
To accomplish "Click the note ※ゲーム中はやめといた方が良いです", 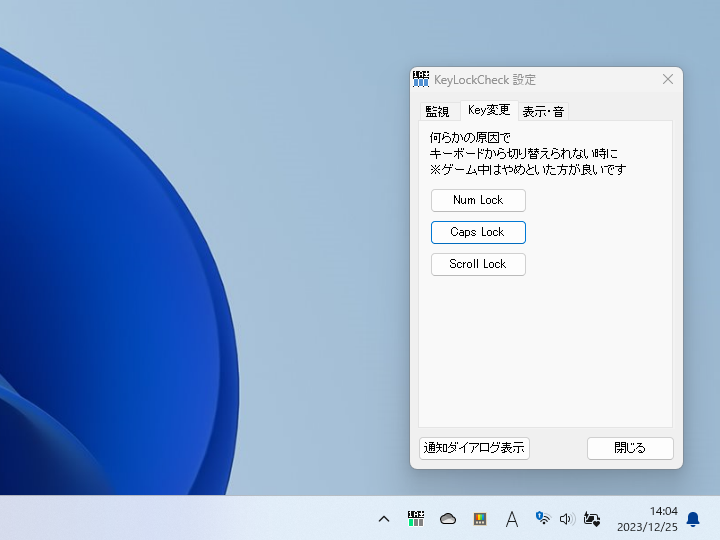I will click(528, 169).
